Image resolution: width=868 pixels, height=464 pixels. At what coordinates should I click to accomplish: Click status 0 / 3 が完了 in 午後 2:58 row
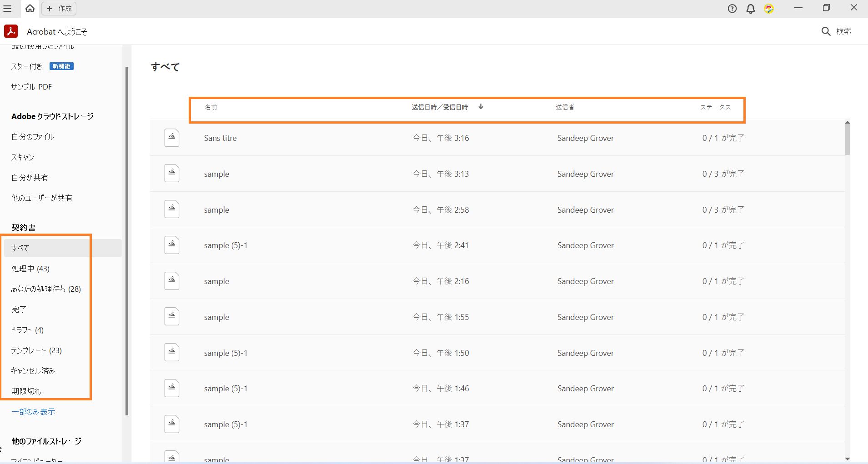[723, 210]
